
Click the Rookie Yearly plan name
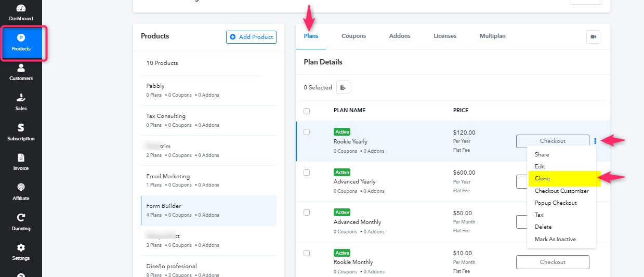click(350, 141)
